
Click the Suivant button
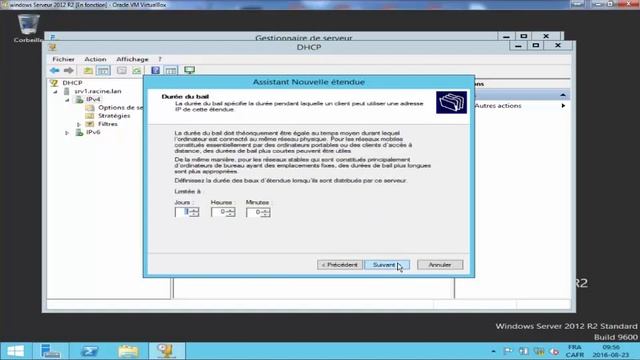point(387,265)
